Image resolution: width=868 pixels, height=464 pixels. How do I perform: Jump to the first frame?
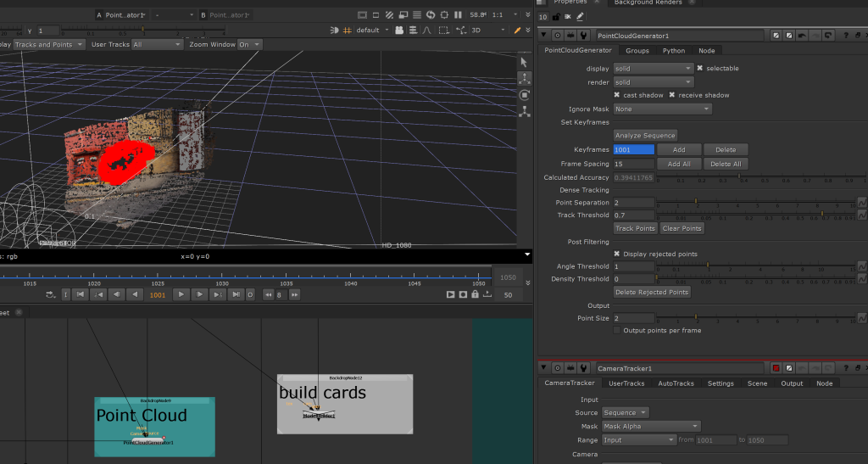point(81,294)
